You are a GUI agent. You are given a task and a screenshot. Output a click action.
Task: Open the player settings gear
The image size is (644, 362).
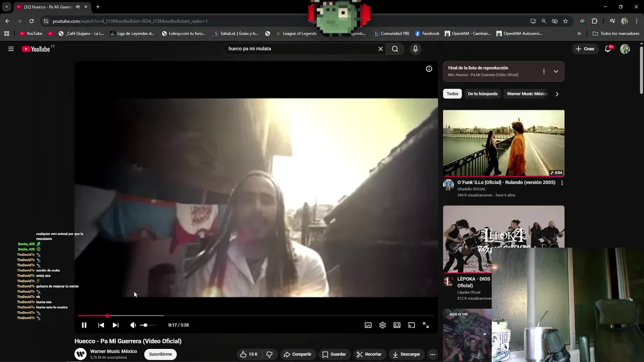[x=382, y=325]
